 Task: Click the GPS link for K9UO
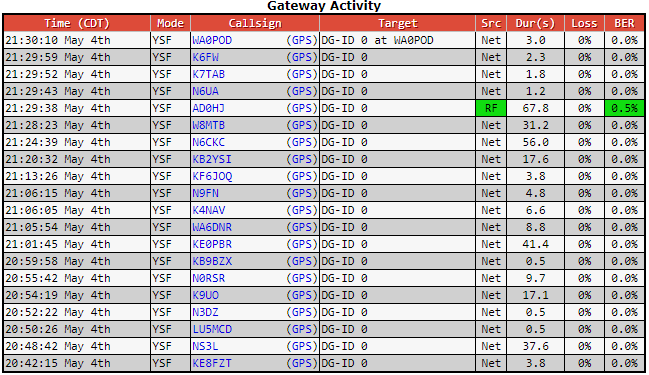click(302, 295)
